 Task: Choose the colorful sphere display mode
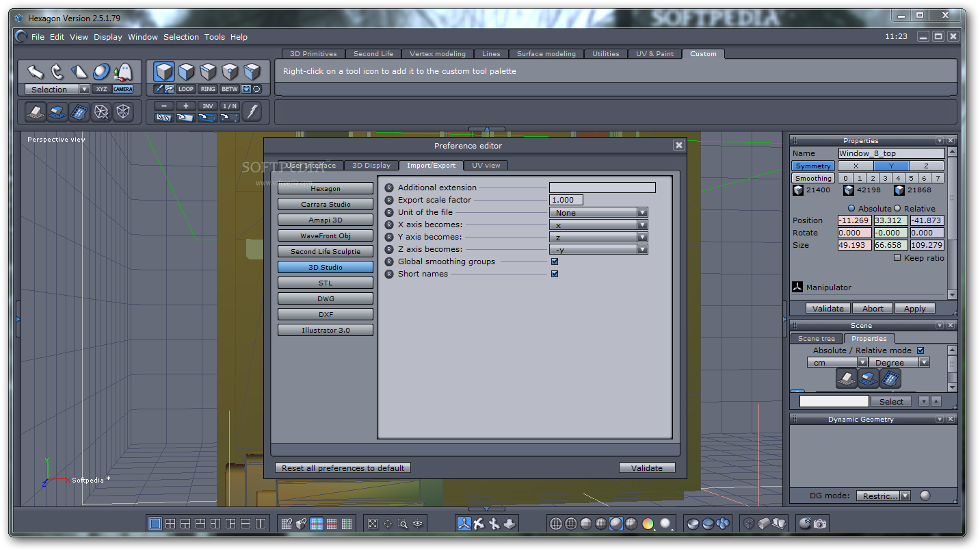click(x=648, y=524)
